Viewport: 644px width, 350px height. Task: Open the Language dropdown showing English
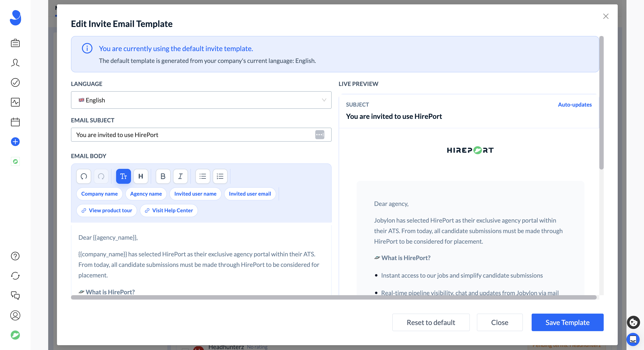[x=201, y=100]
